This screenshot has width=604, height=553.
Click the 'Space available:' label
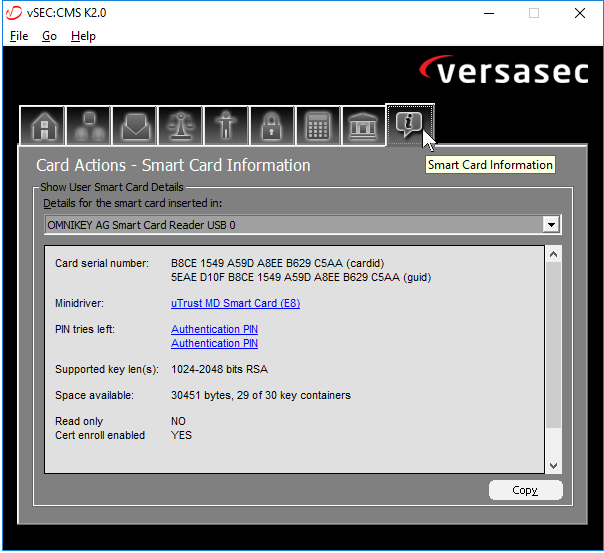(94, 395)
